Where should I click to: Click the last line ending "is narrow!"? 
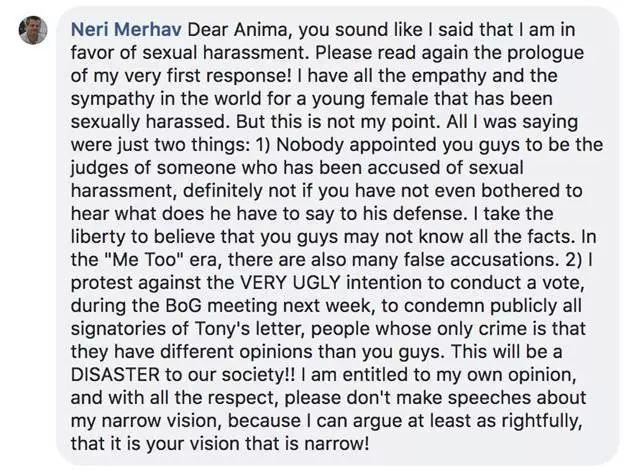(x=220, y=444)
